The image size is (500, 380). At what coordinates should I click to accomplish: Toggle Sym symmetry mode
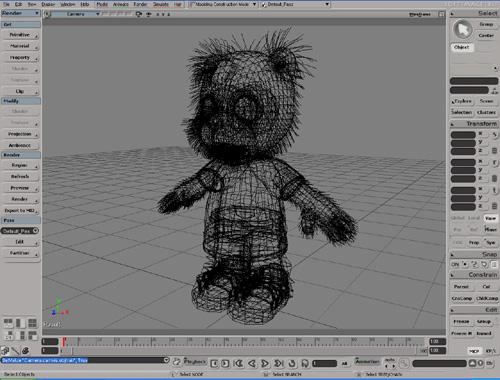click(490, 242)
